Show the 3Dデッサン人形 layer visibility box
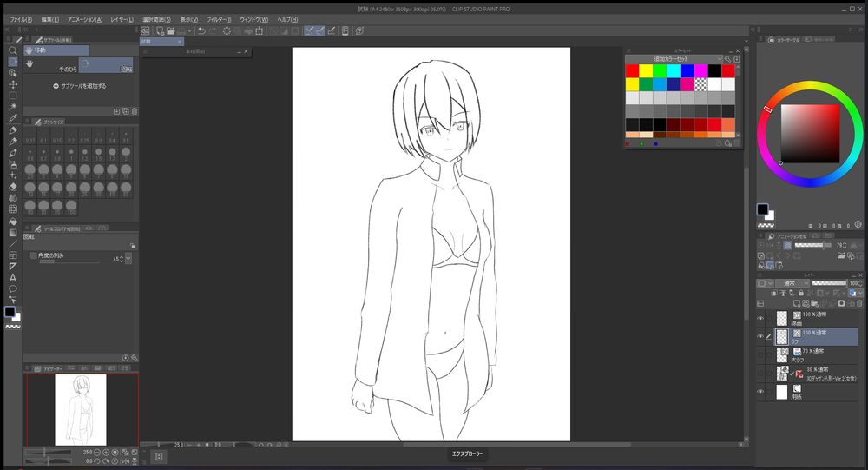This screenshot has width=868, height=470. click(x=760, y=373)
